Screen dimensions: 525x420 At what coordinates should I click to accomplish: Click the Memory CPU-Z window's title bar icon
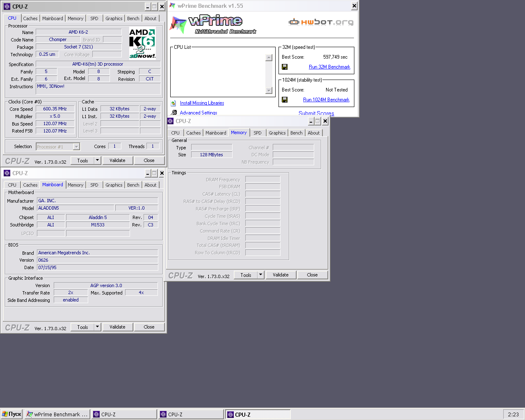170,121
